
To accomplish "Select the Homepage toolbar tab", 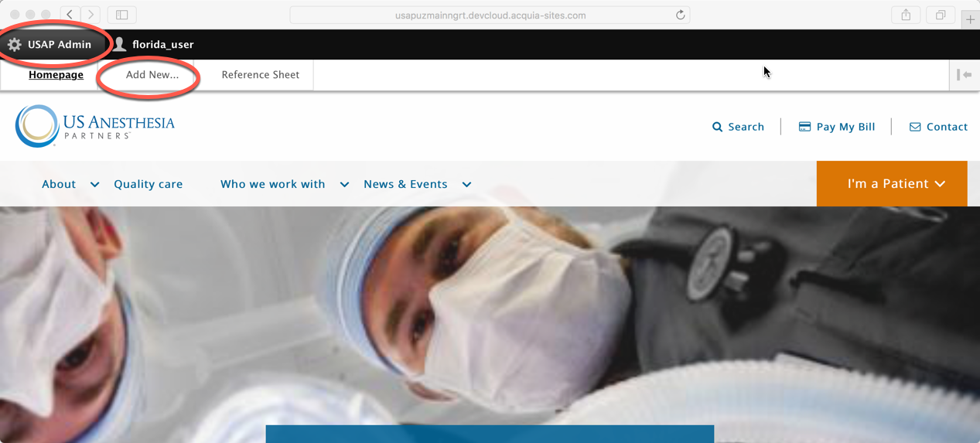I will point(56,75).
